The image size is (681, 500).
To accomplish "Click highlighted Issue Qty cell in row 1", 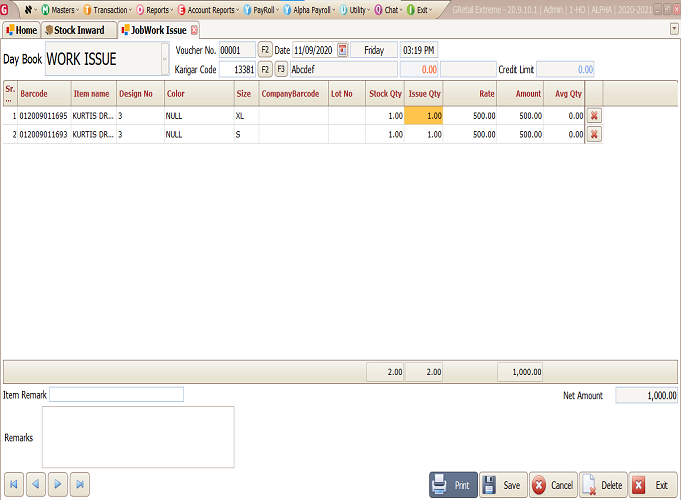I will click(x=423, y=116).
